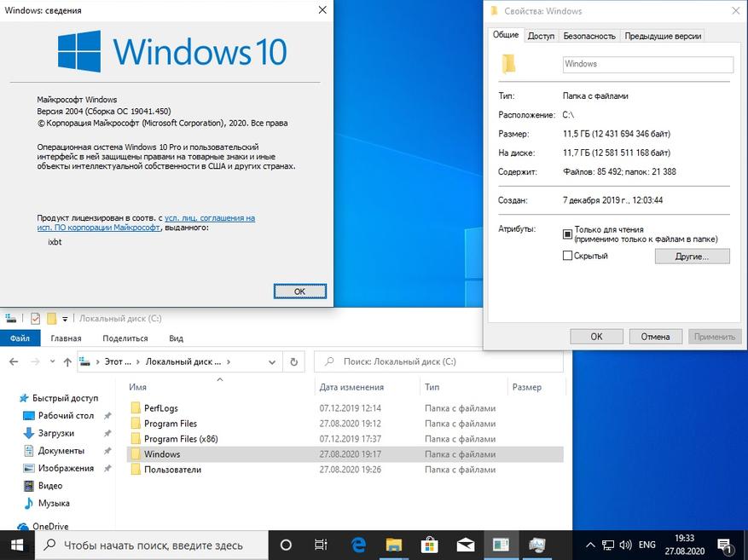Switch to the Доступ tab
The height and width of the screenshot is (560, 748).
pos(541,36)
